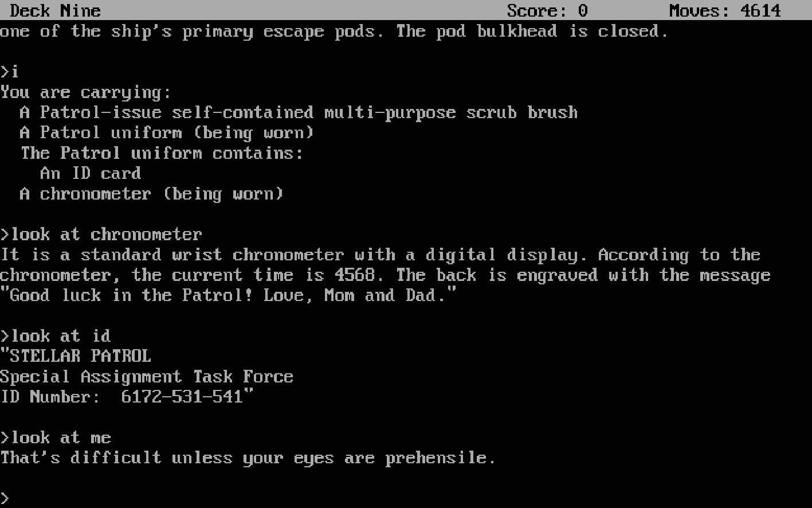Click the 'pod bulkhead is closed' text
812x508 pixels.
pos(531,31)
